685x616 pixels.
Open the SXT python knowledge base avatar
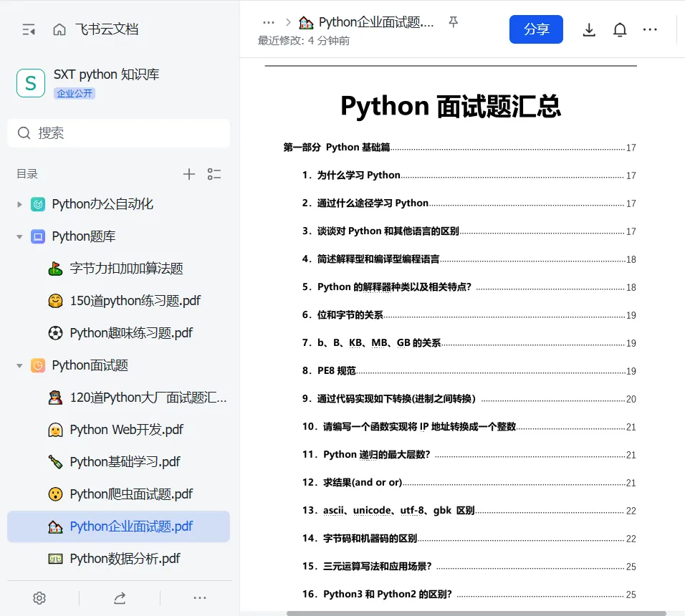(31, 83)
